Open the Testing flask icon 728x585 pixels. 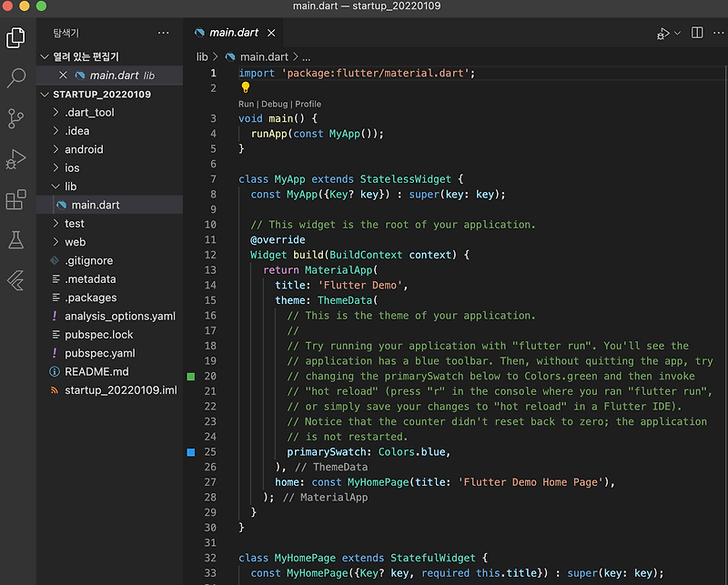pyautogui.click(x=15, y=239)
